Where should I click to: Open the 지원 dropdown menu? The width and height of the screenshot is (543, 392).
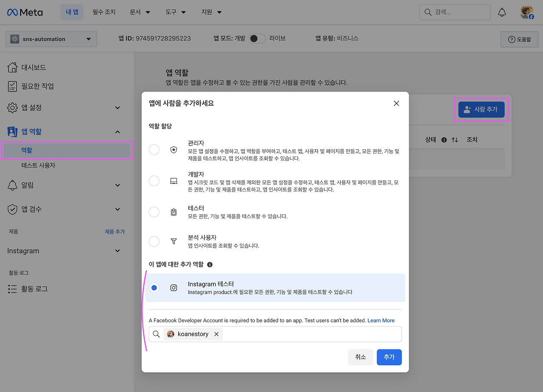click(211, 12)
